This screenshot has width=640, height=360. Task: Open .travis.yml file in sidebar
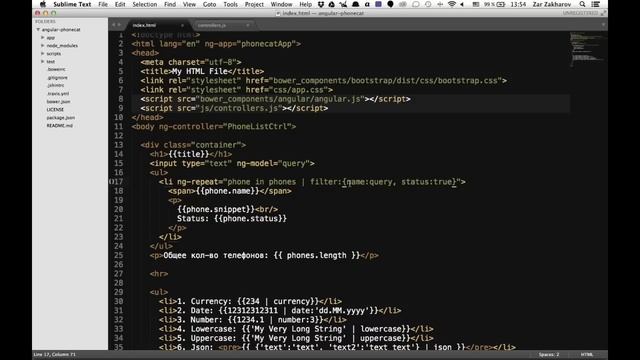(58, 93)
